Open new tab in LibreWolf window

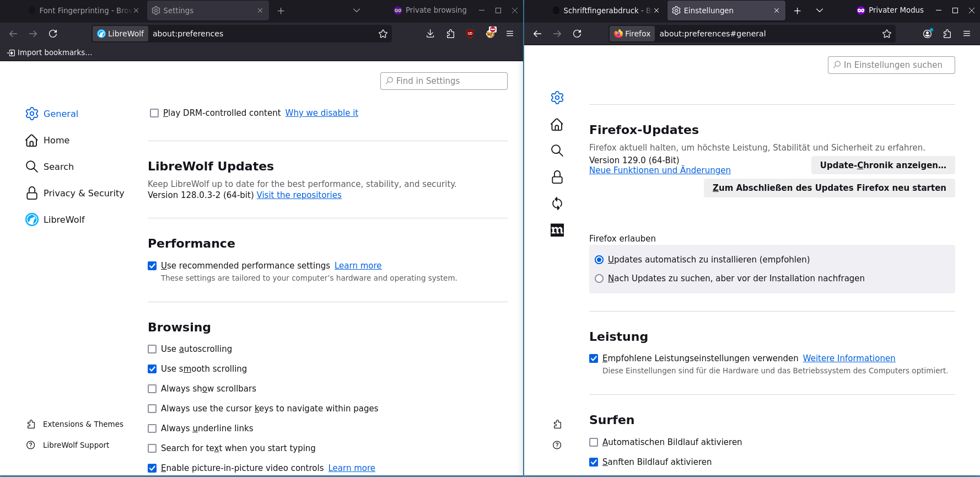pos(281,10)
